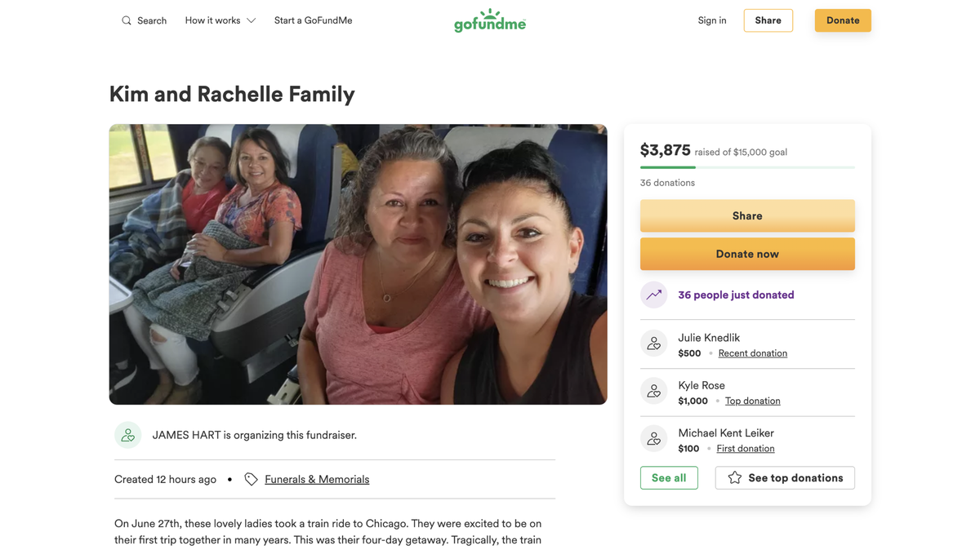Image resolution: width=980 pixels, height=550 pixels.
Task: Click Julie Knedlik's donor avatar icon
Action: [654, 344]
